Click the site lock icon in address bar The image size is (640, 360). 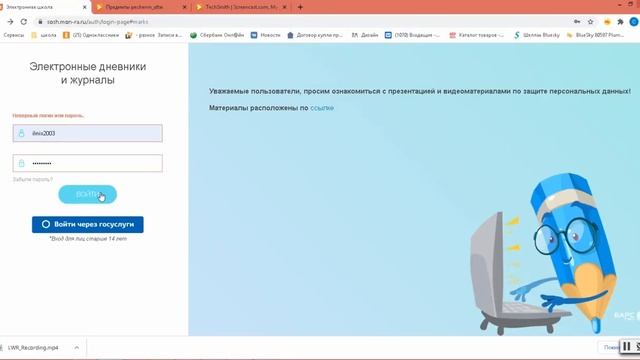coord(40,22)
